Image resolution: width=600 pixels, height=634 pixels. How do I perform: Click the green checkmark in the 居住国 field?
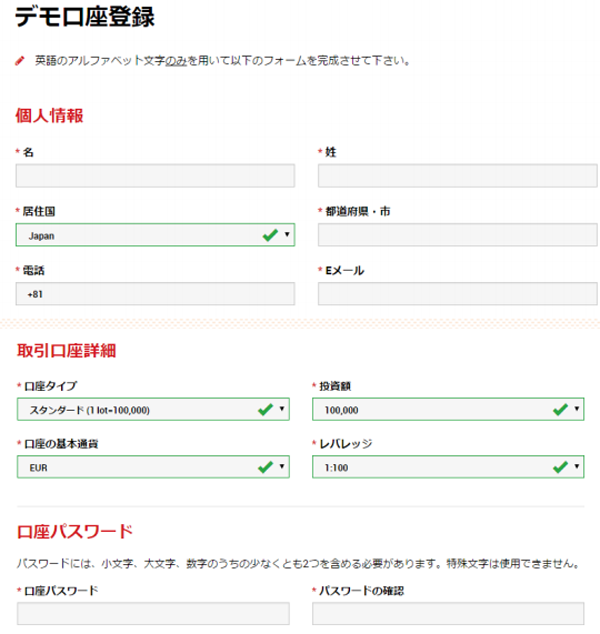(x=269, y=235)
